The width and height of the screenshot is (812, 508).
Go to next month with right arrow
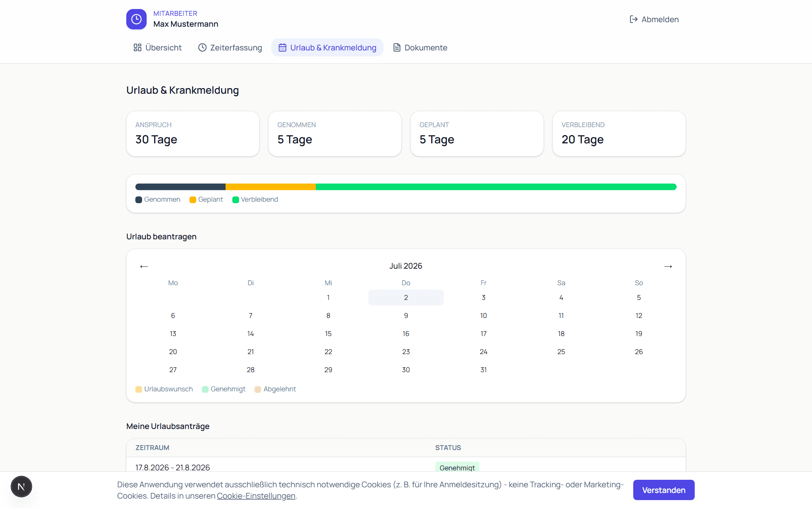(668, 266)
